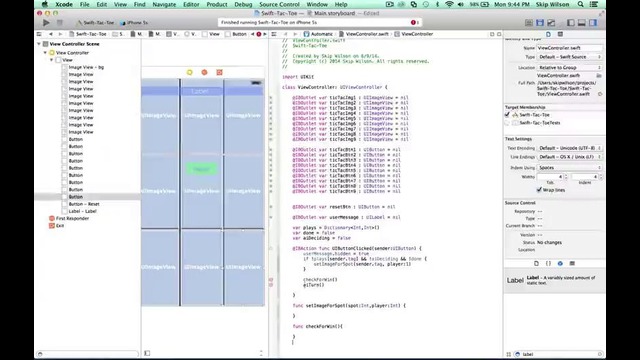The image size is (640, 360).
Task: Toggle Swift-Tac-ToeTests target membership checkbox
Action: (507, 123)
